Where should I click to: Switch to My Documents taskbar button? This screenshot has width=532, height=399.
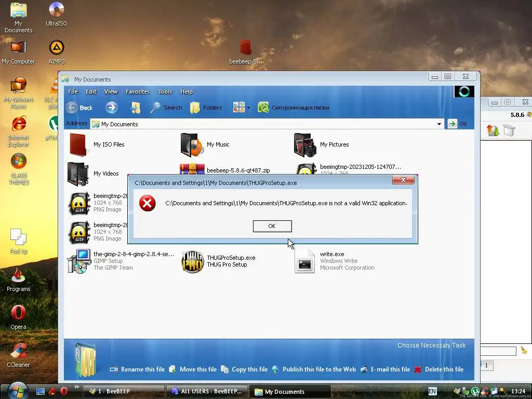tap(290, 392)
